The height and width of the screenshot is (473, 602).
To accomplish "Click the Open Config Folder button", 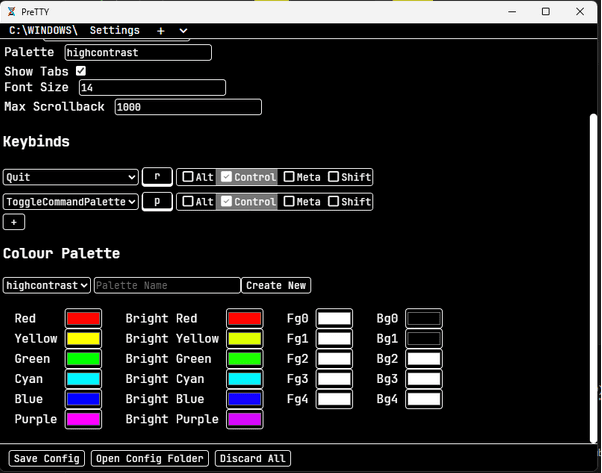I will point(150,459).
